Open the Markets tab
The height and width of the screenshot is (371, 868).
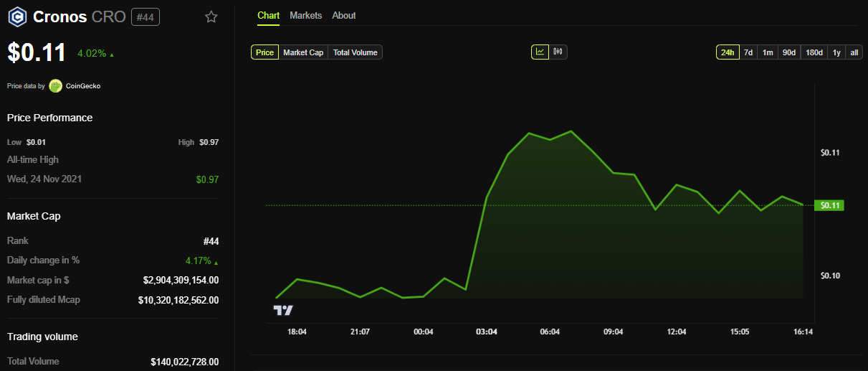click(x=305, y=15)
